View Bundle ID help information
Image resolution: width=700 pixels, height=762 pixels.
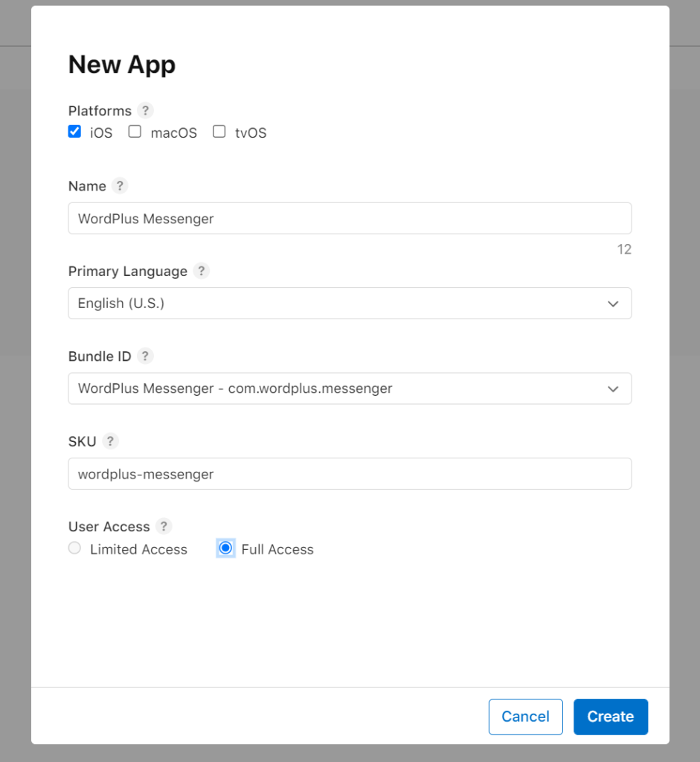[147, 356]
